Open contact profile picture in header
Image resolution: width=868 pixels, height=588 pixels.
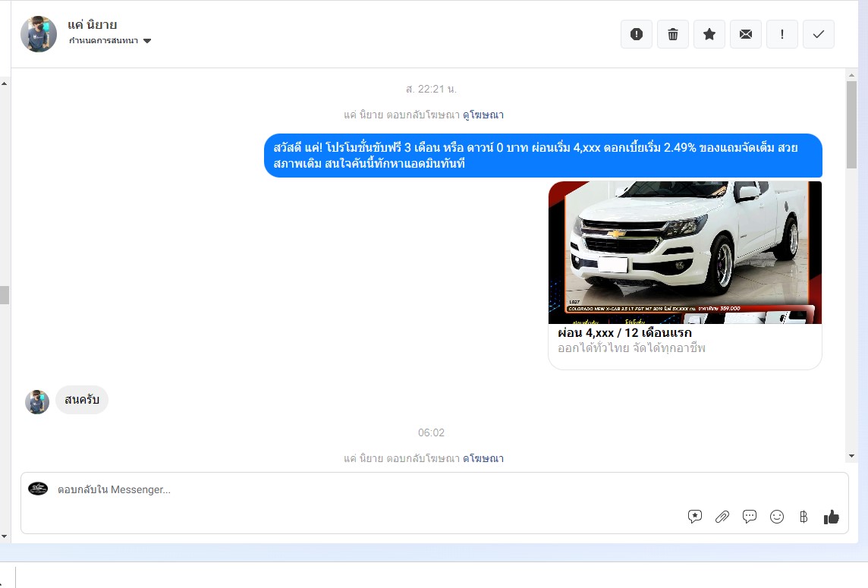click(39, 34)
